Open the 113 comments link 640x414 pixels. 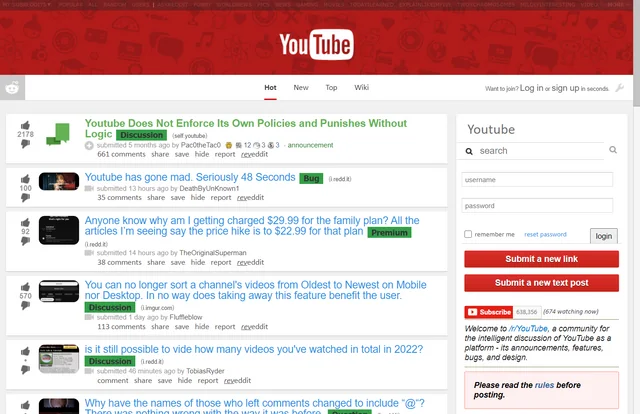pos(121,327)
